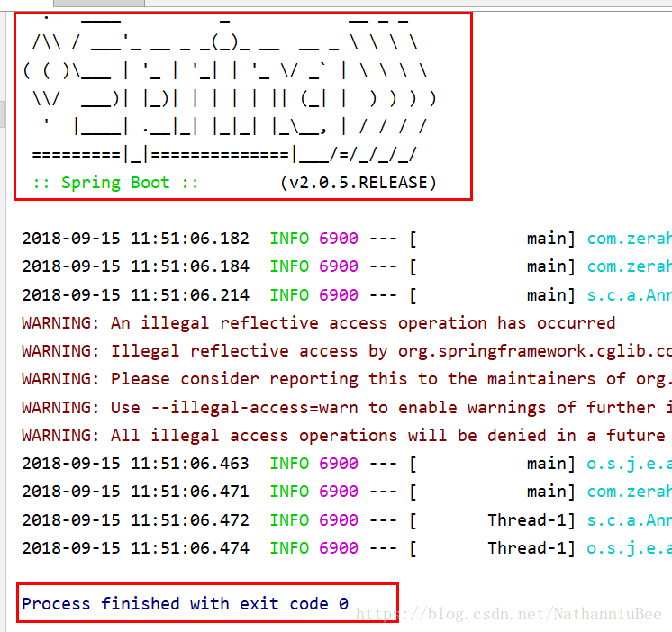Select the timestamp '2018-09-15 11:51:06.471'
This screenshot has width=672, height=632.
(135, 492)
